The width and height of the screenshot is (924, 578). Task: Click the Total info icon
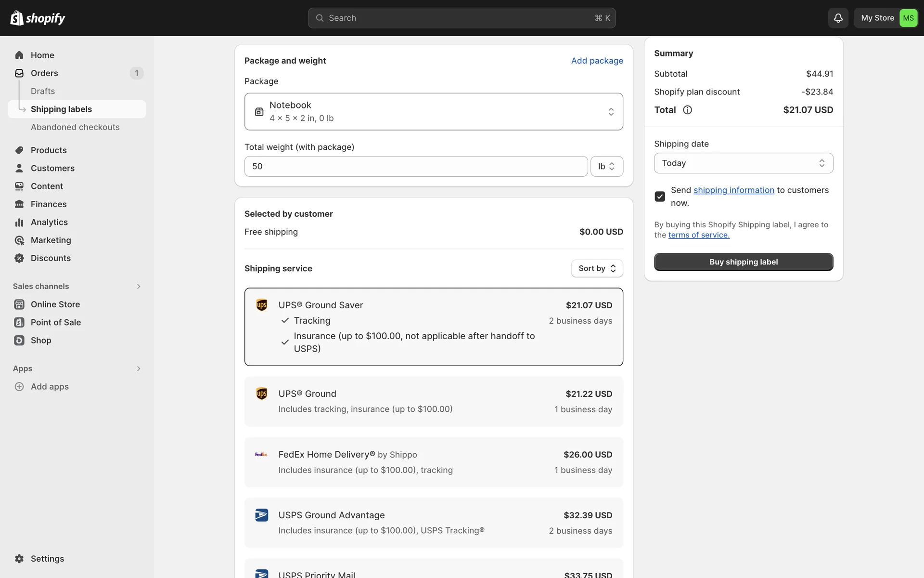[687, 110]
